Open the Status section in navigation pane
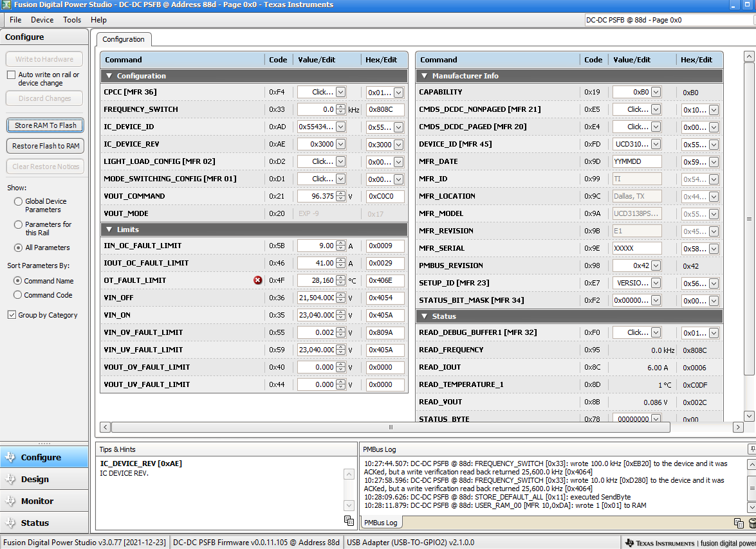This screenshot has height=549, width=756. [x=44, y=523]
